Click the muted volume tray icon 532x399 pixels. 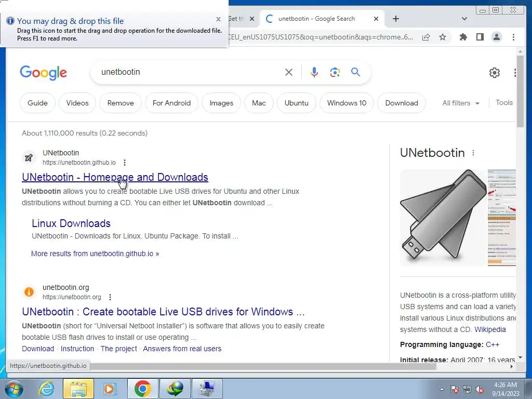coord(480,389)
